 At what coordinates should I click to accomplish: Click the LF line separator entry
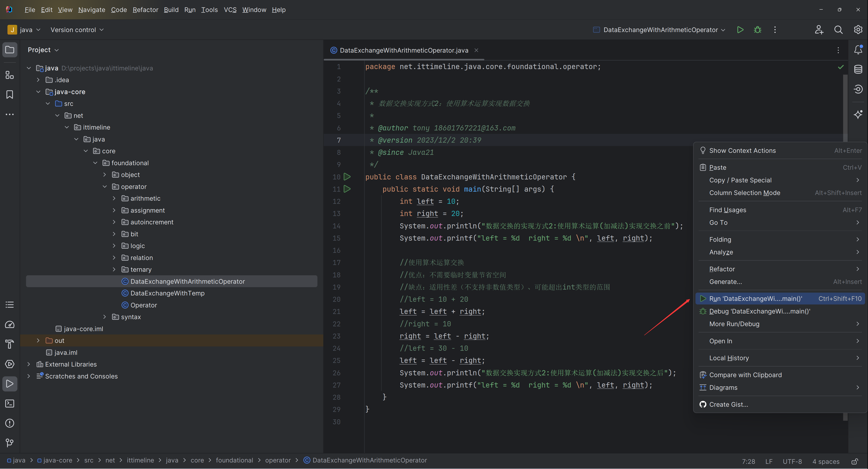pyautogui.click(x=769, y=461)
